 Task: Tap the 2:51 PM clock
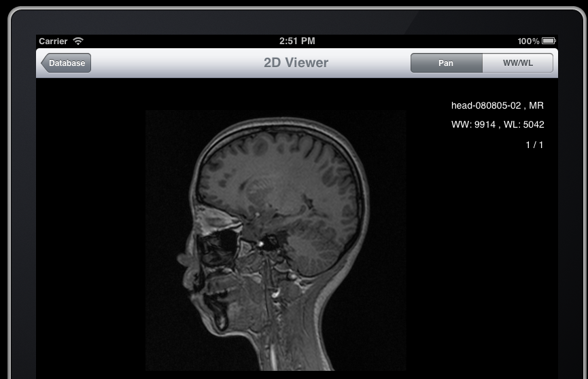point(297,41)
